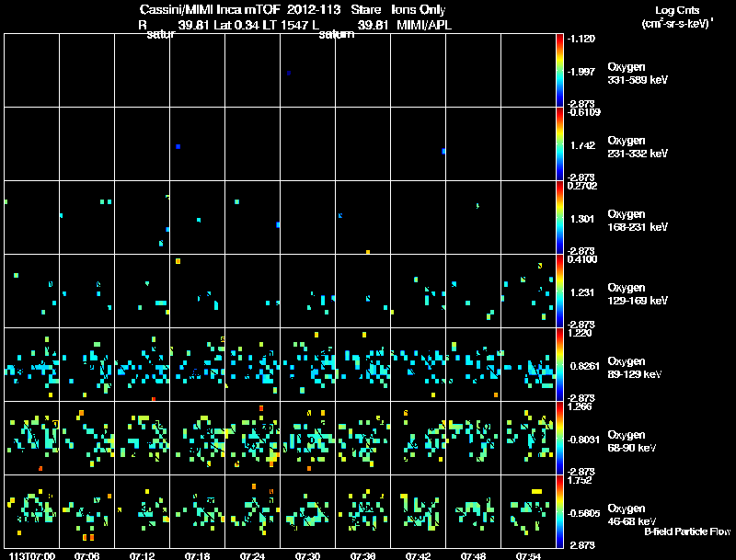This screenshot has width=736, height=560.
Task: Click the 2012-113 date in the title
Action: 314,10
